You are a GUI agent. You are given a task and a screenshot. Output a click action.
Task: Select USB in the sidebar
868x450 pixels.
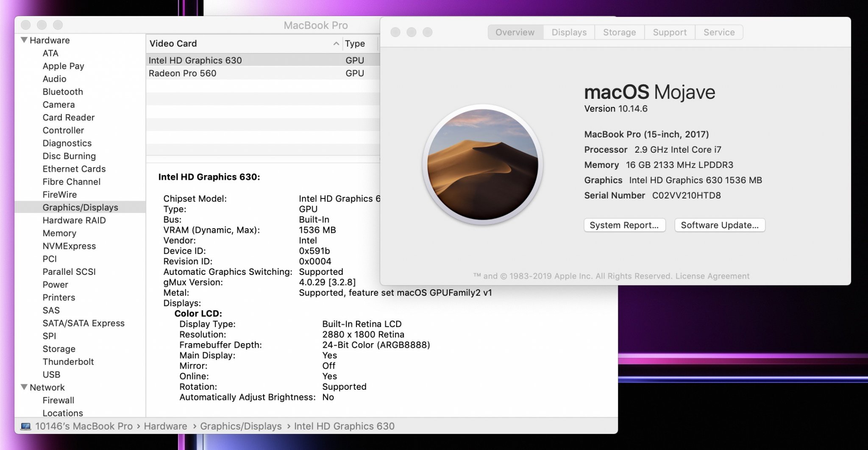(51, 375)
